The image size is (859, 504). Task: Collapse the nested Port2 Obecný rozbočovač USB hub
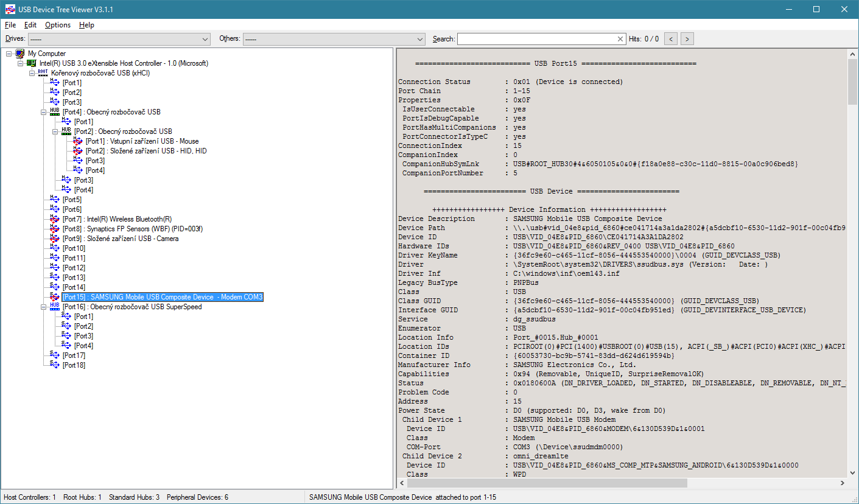[55, 131]
